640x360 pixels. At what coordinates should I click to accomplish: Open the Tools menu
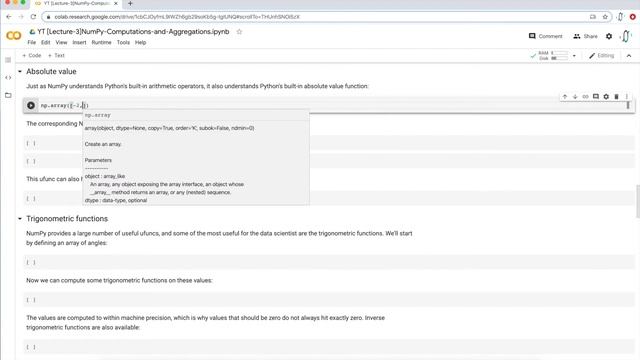[123, 42]
